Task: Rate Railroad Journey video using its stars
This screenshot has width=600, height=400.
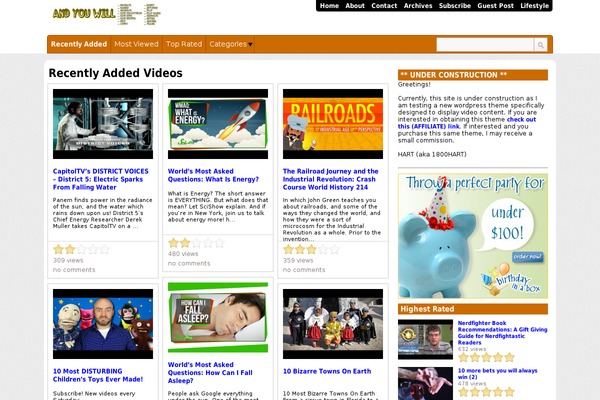Action: point(311,250)
